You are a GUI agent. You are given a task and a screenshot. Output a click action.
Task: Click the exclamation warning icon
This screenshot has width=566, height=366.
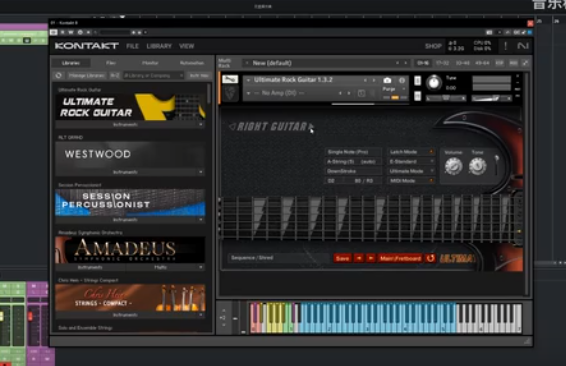pyautogui.click(x=505, y=46)
